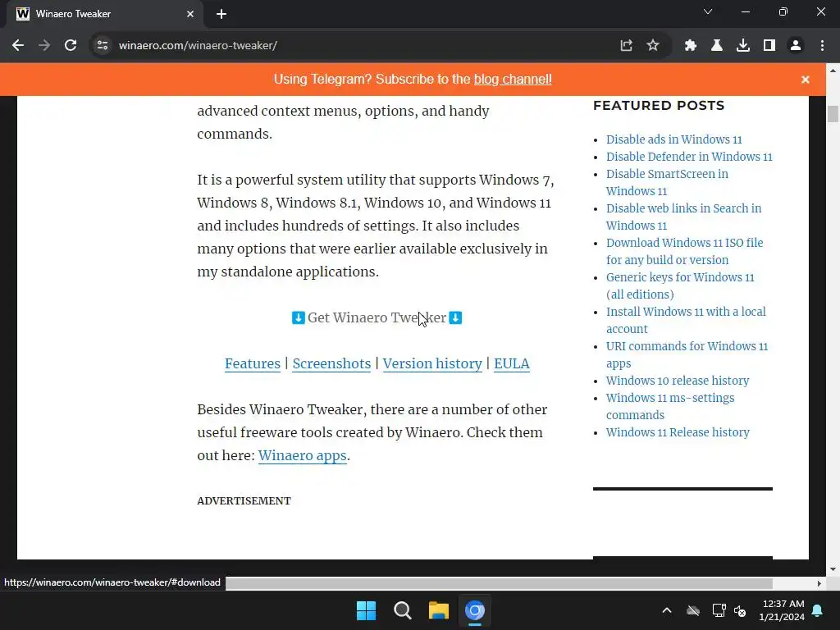Click the OneDrive cloud tray icon
The width and height of the screenshot is (840, 630).
tap(693, 610)
